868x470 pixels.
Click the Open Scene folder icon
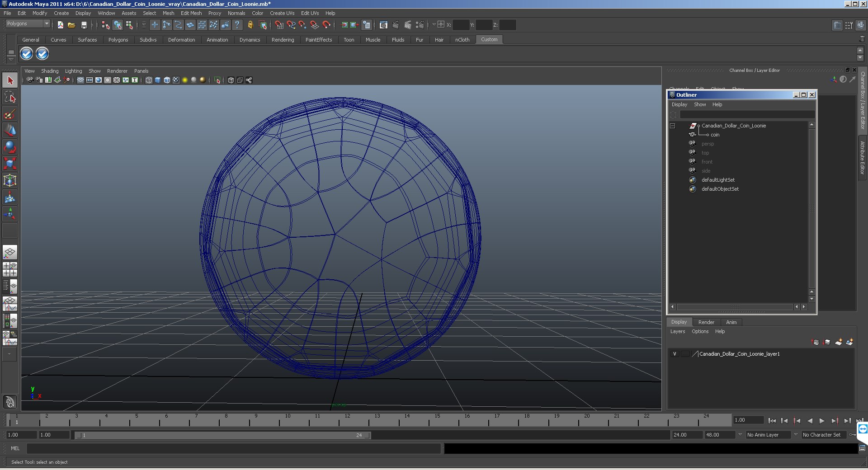(x=71, y=25)
